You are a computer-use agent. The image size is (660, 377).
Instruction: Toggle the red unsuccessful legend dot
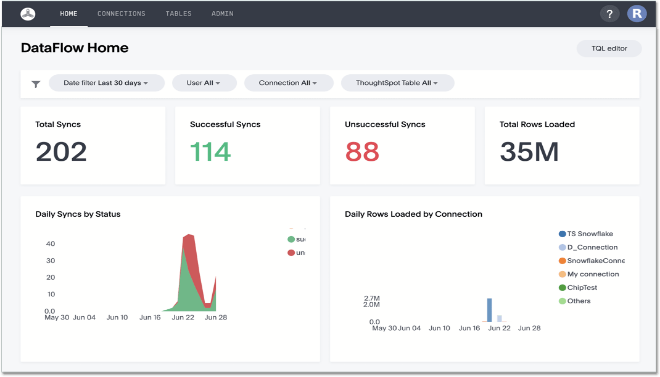click(x=291, y=253)
